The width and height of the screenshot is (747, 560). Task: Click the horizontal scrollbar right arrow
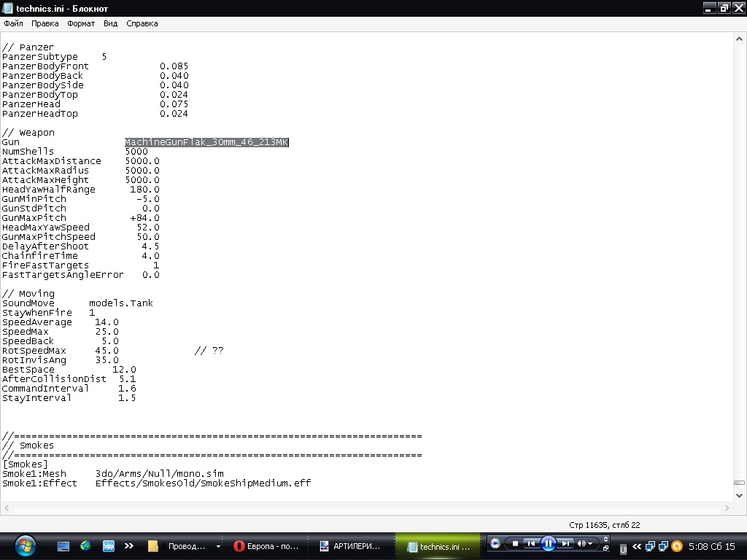click(727, 508)
